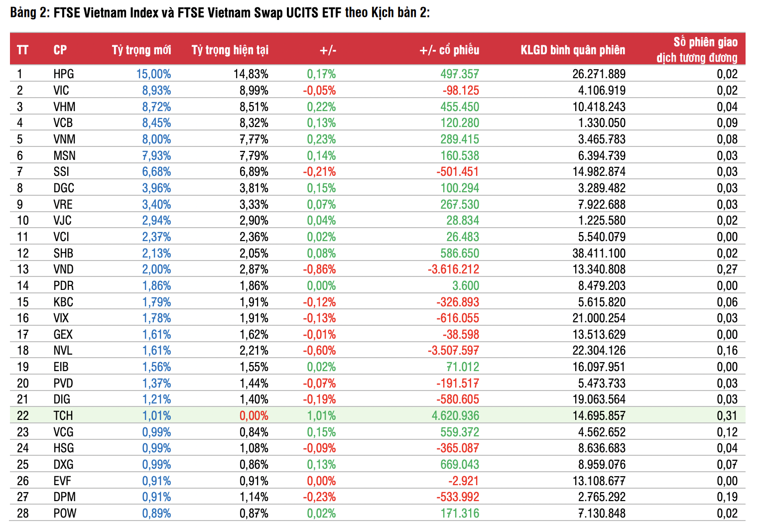Click the 3.600 share change for PDR
The image size is (762, 532).
click(466, 285)
